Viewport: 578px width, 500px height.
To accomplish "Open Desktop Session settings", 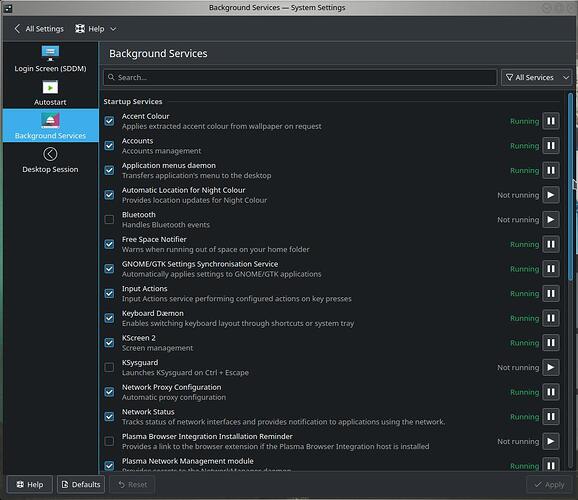I will click(x=51, y=160).
